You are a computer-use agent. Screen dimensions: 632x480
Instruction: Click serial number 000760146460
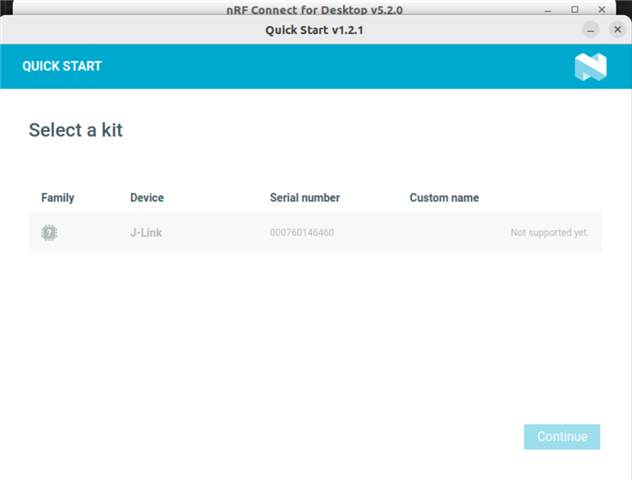pyautogui.click(x=302, y=233)
